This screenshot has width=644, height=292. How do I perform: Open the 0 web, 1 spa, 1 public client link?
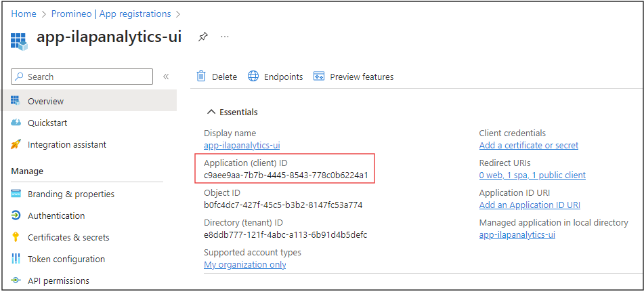532,175
